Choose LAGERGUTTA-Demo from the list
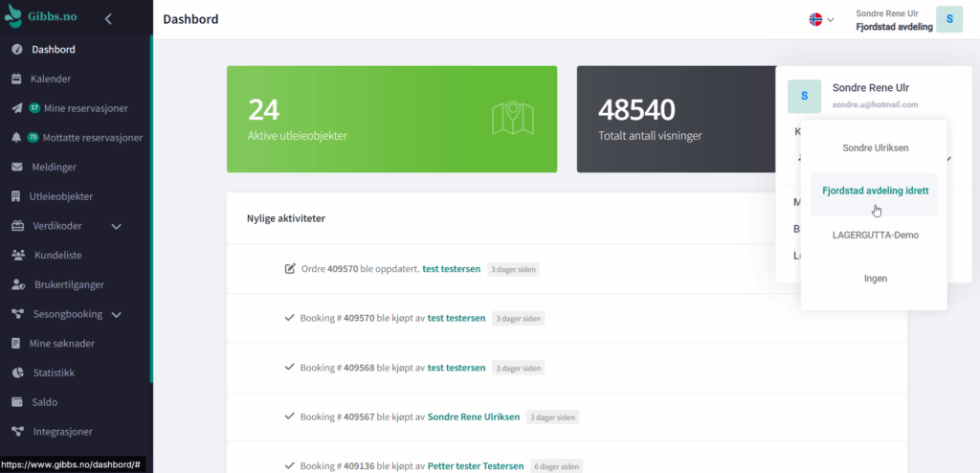Image resolution: width=980 pixels, height=473 pixels. pyautogui.click(x=876, y=236)
